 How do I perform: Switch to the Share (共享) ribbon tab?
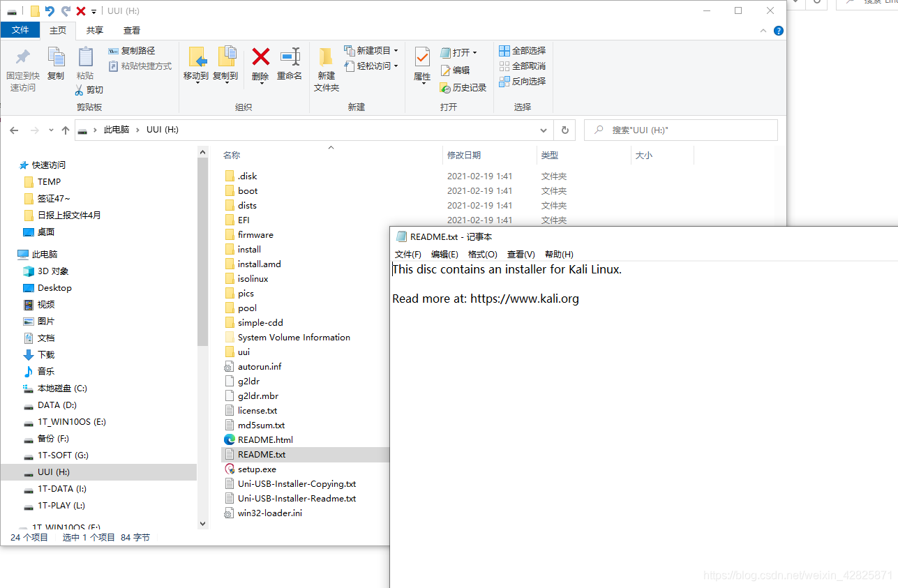pyautogui.click(x=95, y=30)
